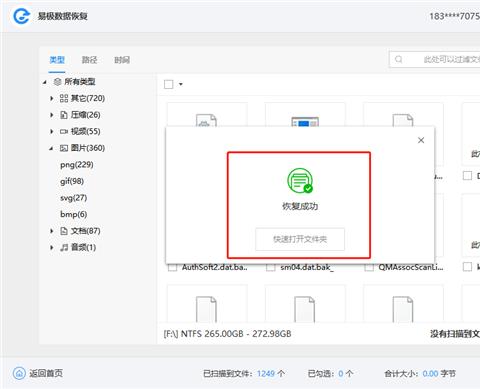The width and height of the screenshot is (480, 389).
Task: Click the account number 183****7075
Action: tap(454, 16)
